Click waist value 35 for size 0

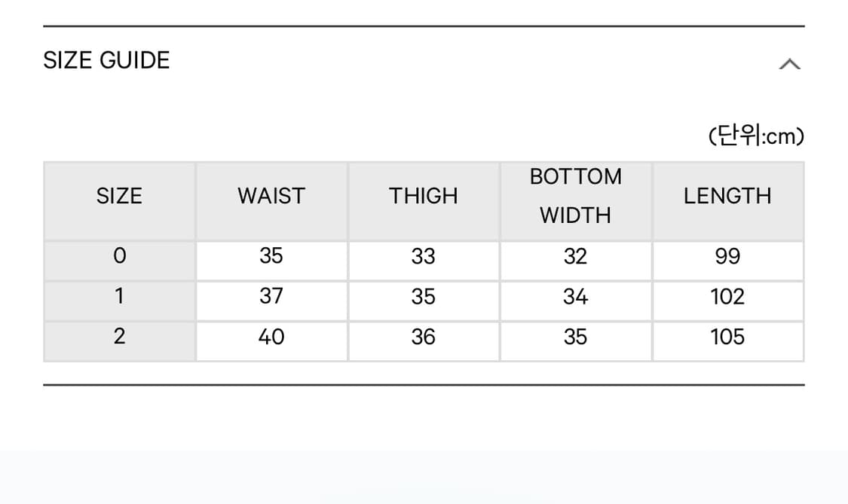271,256
